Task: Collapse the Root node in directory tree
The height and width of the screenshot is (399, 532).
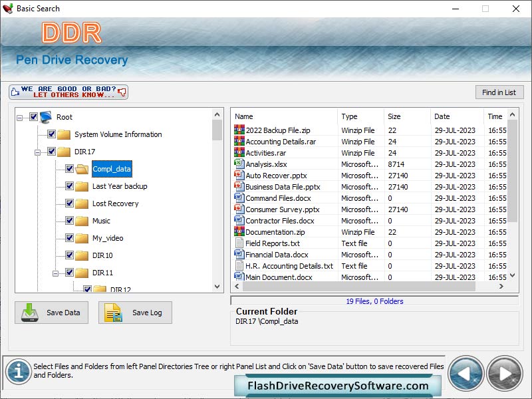Action: (19, 117)
